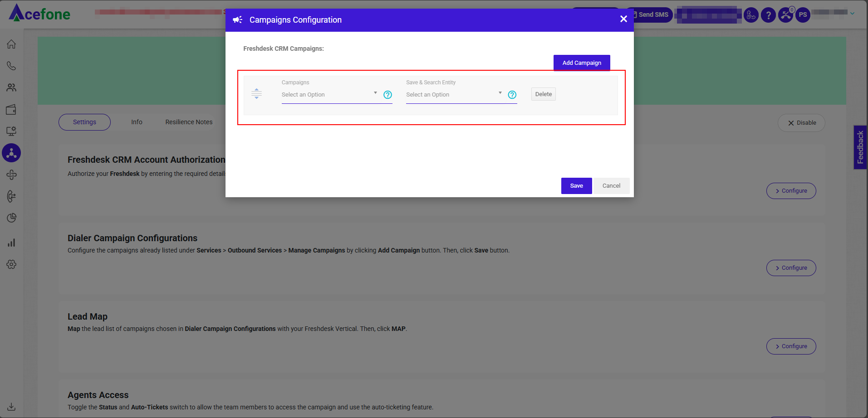Open the users sidebar icon

[x=11, y=87]
